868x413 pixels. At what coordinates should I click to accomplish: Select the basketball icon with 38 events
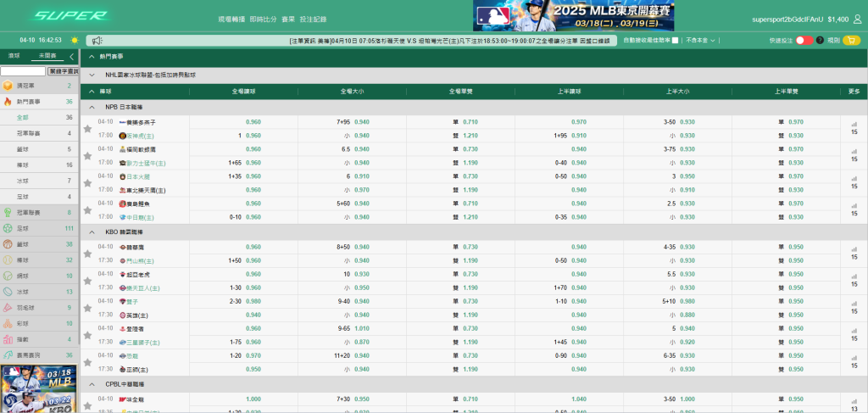pyautogui.click(x=8, y=244)
